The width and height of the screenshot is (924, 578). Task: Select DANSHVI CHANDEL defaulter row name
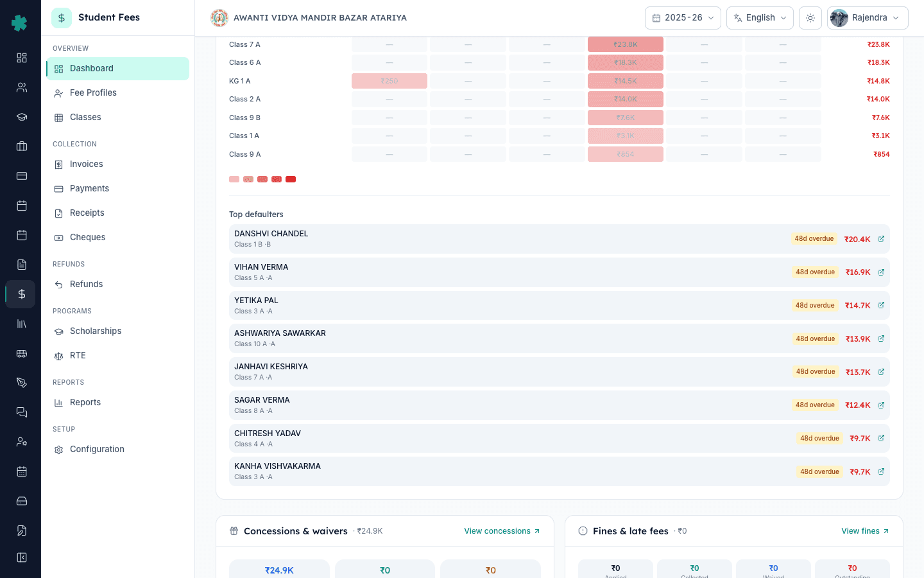click(271, 234)
